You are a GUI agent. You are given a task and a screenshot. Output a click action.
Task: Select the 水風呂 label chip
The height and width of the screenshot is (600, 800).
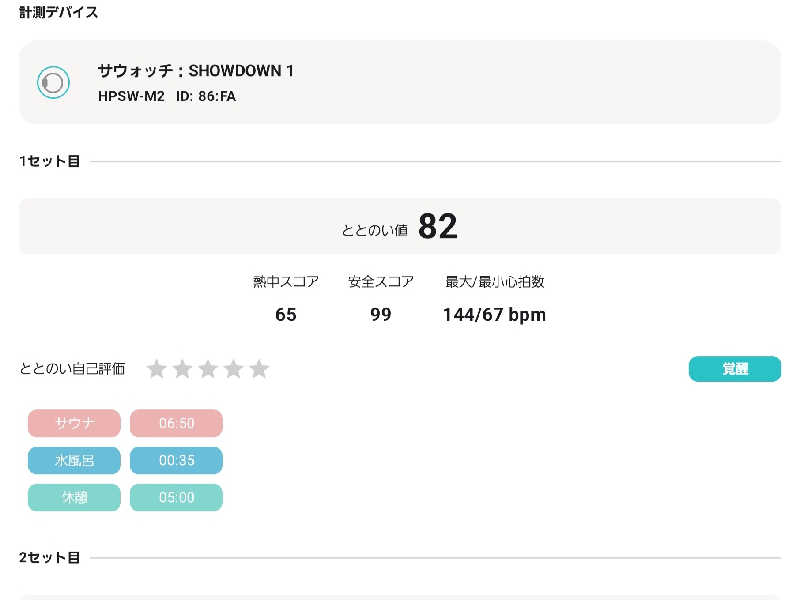click(x=74, y=461)
